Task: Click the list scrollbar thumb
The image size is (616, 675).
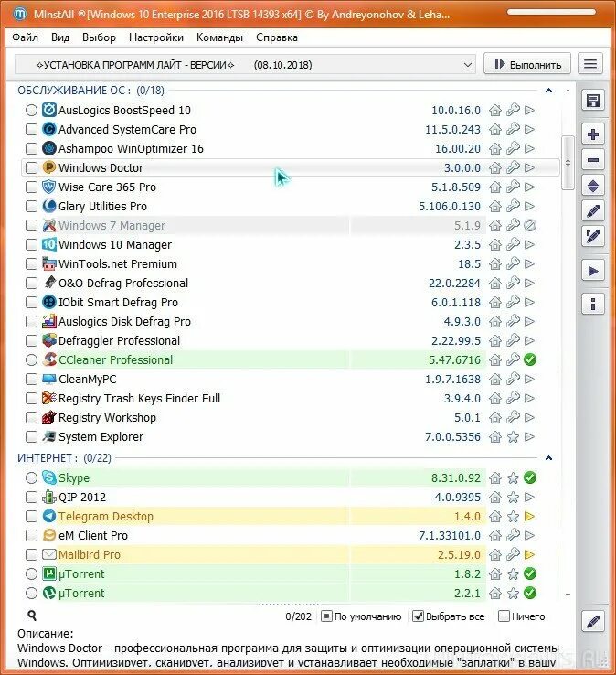Action: [568, 163]
